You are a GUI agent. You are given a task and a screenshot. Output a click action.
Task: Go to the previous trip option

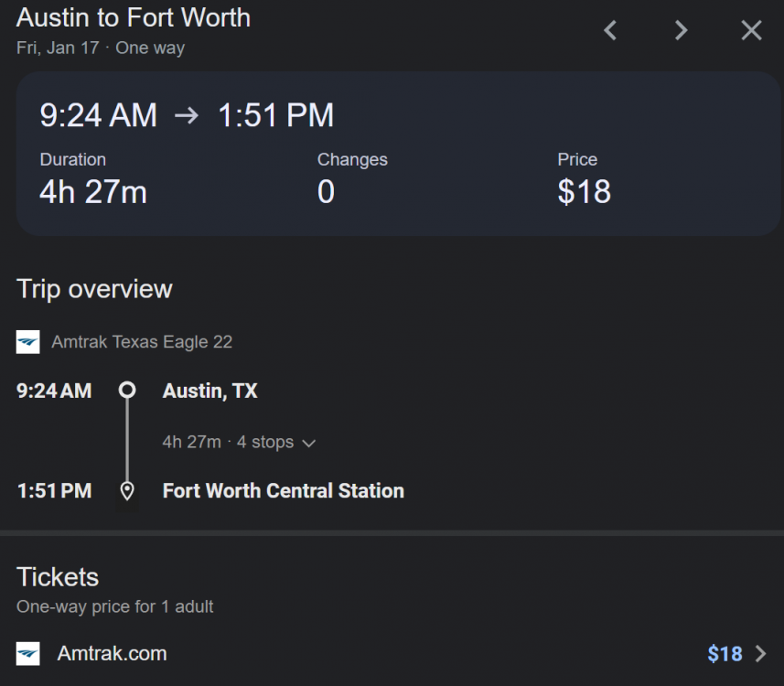point(611,30)
